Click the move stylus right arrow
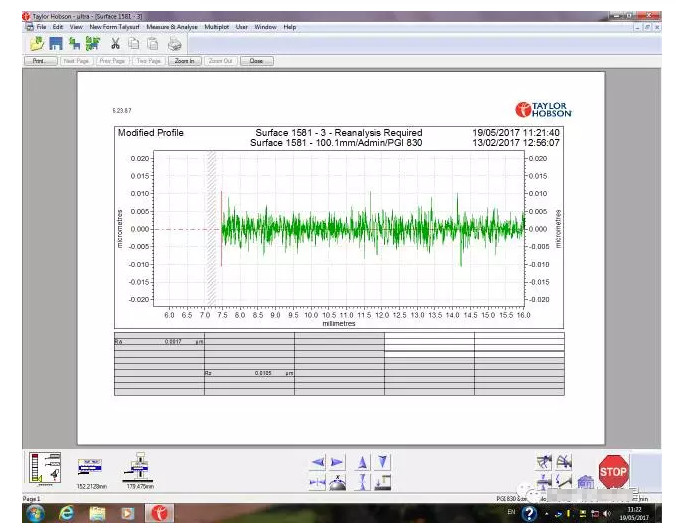Viewport: 684px width, 530px height. [x=338, y=462]
